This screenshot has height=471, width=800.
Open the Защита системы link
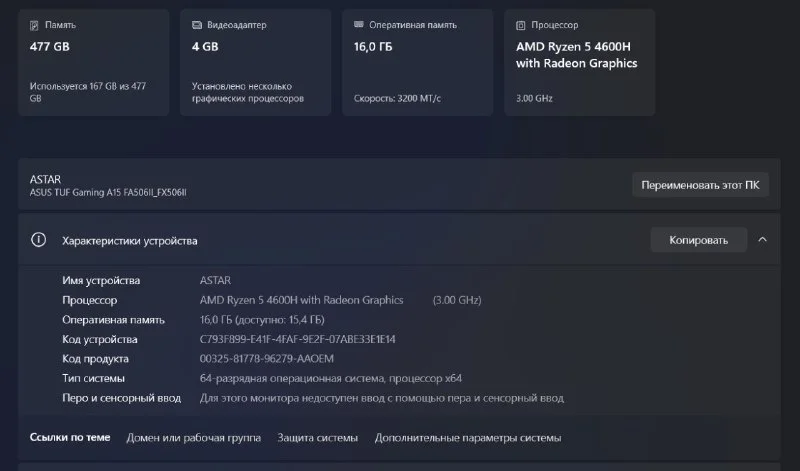317,438
